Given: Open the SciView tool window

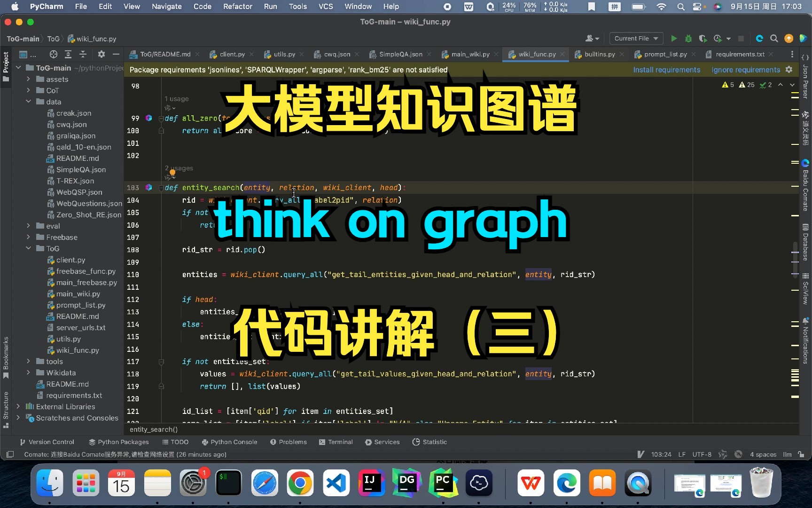Looking at the screenshot, I should (x=805, y=288).
